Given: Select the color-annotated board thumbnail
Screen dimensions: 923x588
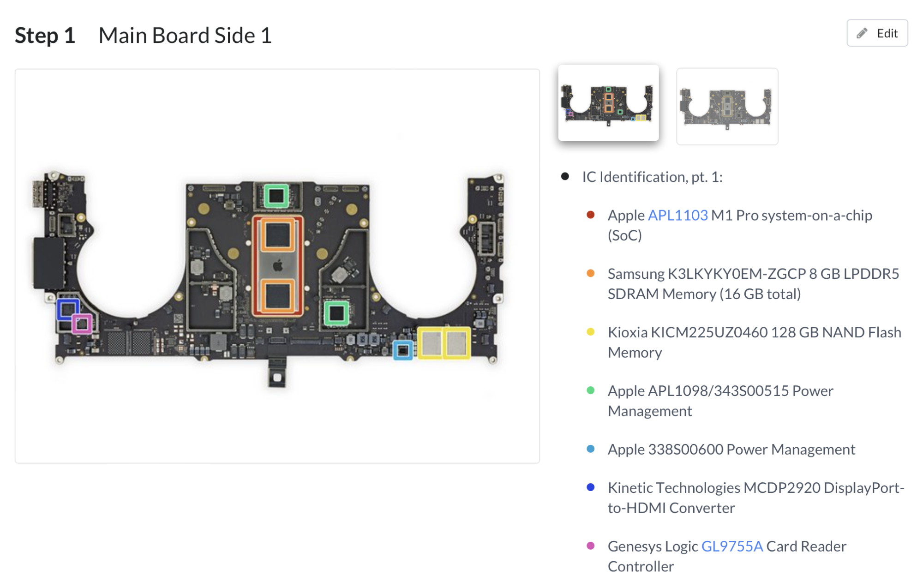Looking at the screenshot, I should [x=608, y=103].
